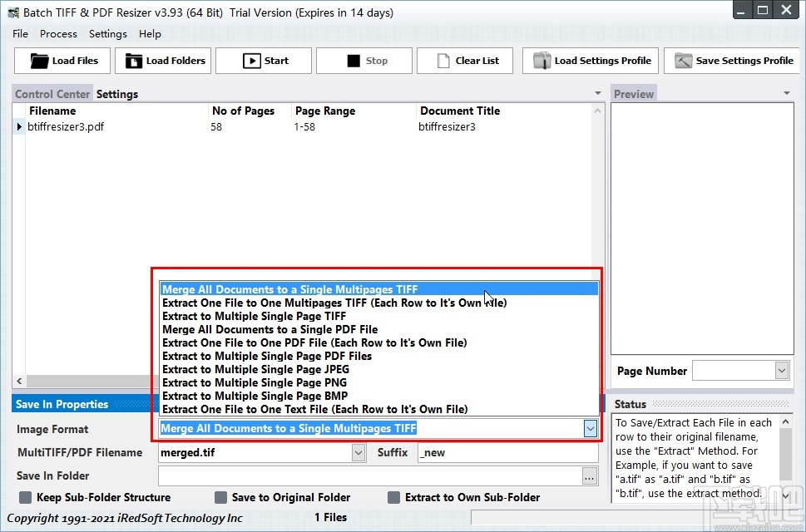Click the Save Settings Profile icon
This screenshot has height=532, width=806.
pos(684,61)
